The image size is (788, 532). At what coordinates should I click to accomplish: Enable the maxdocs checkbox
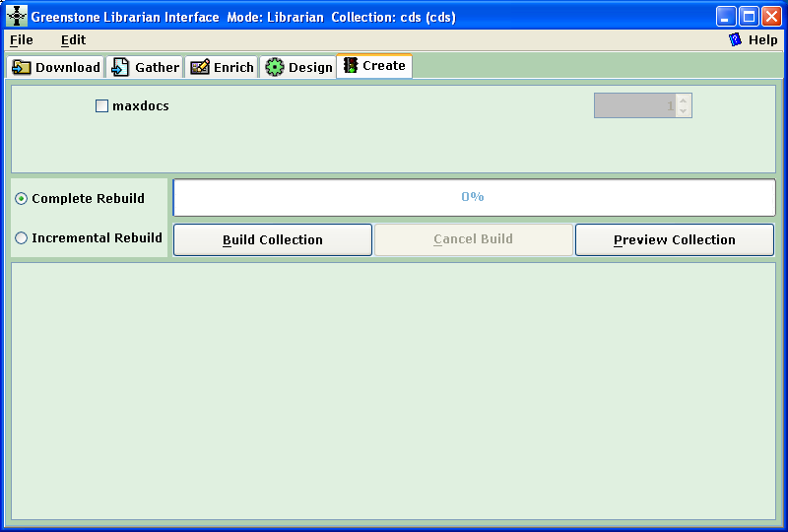[x=102, y=106]
